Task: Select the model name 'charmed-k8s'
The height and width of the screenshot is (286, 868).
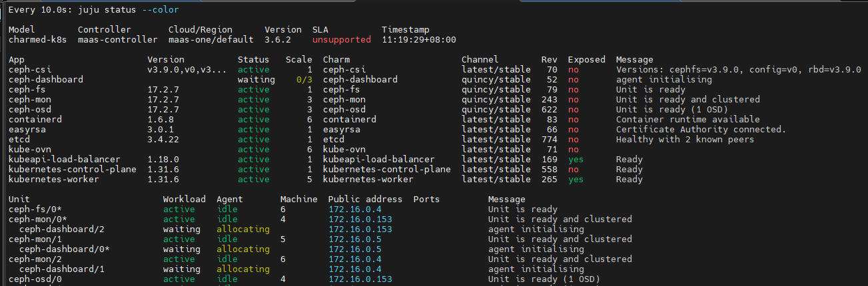Action: 38,40
